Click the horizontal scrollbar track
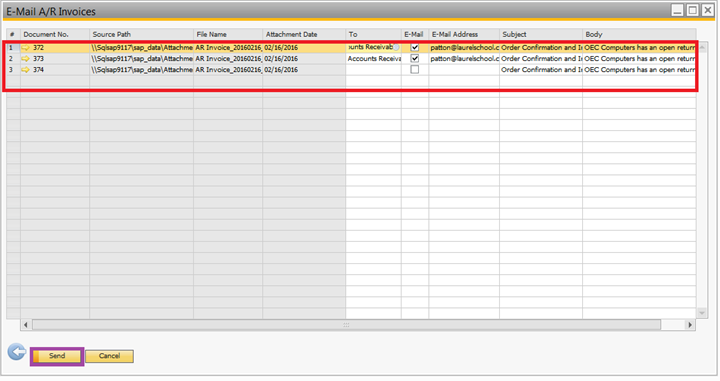 [x=346, y=325]
